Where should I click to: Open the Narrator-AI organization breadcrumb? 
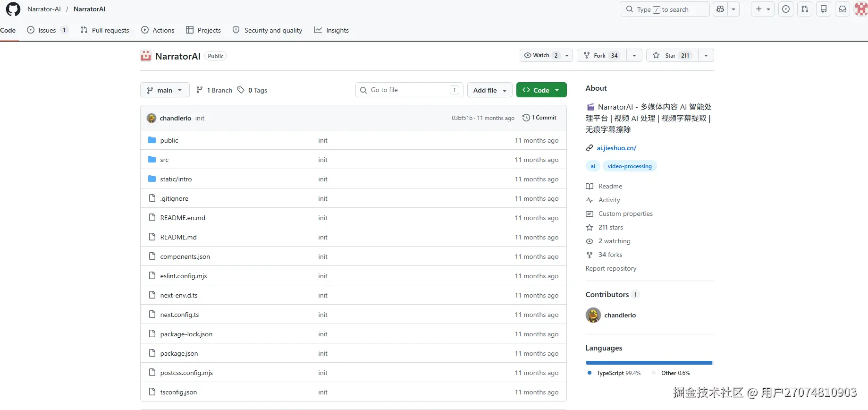click(x=44, y=9)
